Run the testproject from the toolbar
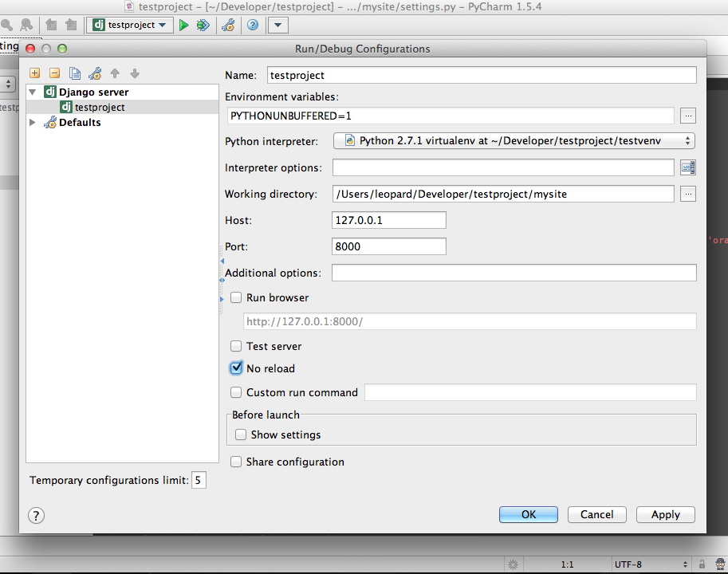Image resolution: width=728 pixels, height=574 pixels. [183, 25]
